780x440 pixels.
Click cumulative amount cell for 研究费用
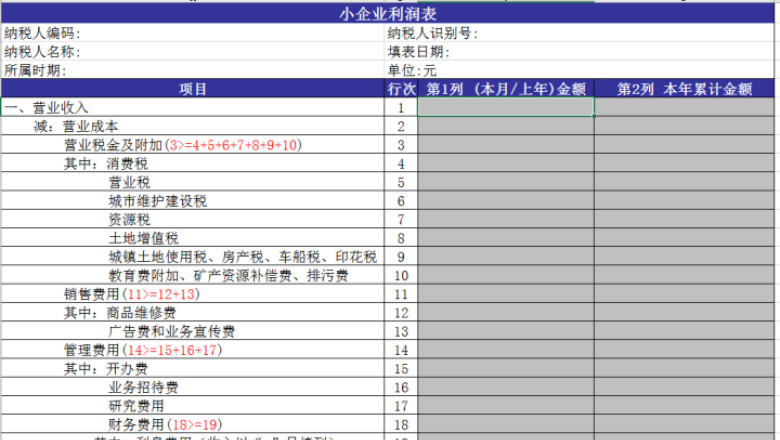(x=684, y=406)
